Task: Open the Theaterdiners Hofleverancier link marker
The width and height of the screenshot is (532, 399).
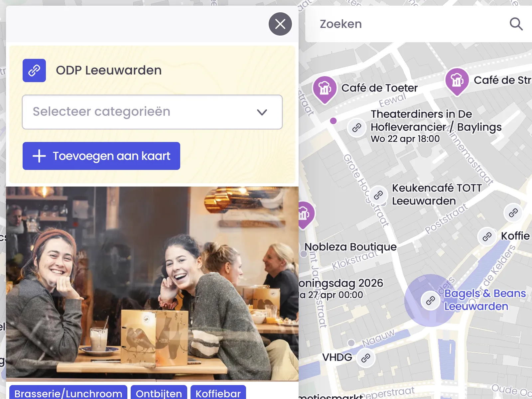Action: (x=357, y=128)
